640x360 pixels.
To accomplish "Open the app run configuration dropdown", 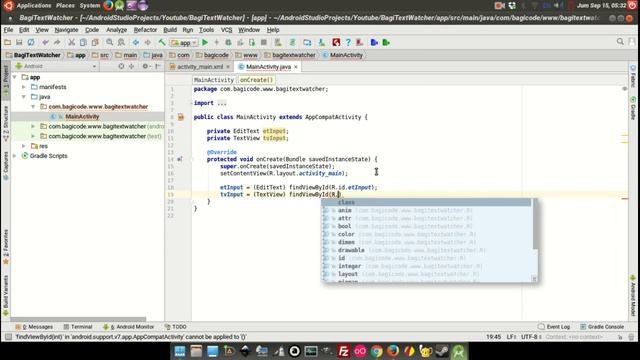I will 184,42.
